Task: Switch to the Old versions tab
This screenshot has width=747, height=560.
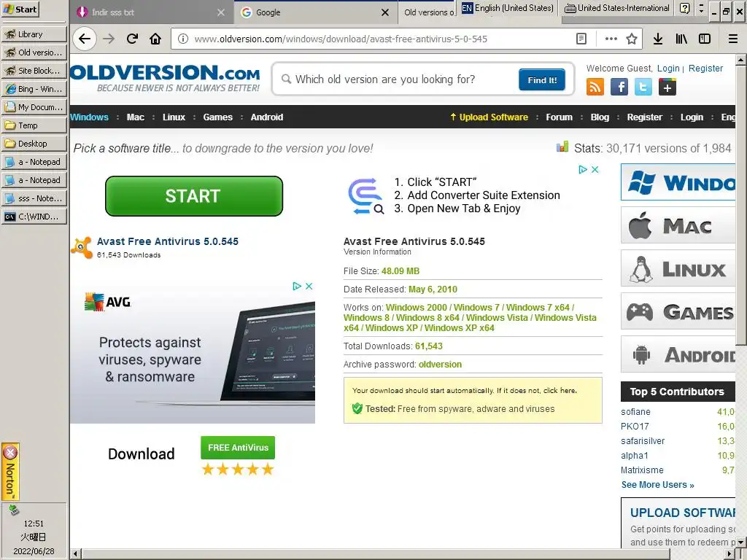Action: point(428,12)
